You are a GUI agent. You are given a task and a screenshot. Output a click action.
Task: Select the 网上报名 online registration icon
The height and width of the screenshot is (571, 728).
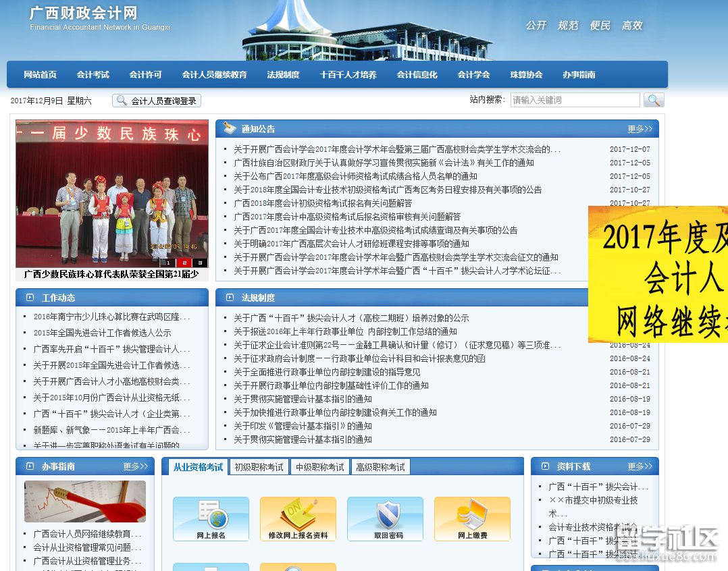[x=211, y=519]
